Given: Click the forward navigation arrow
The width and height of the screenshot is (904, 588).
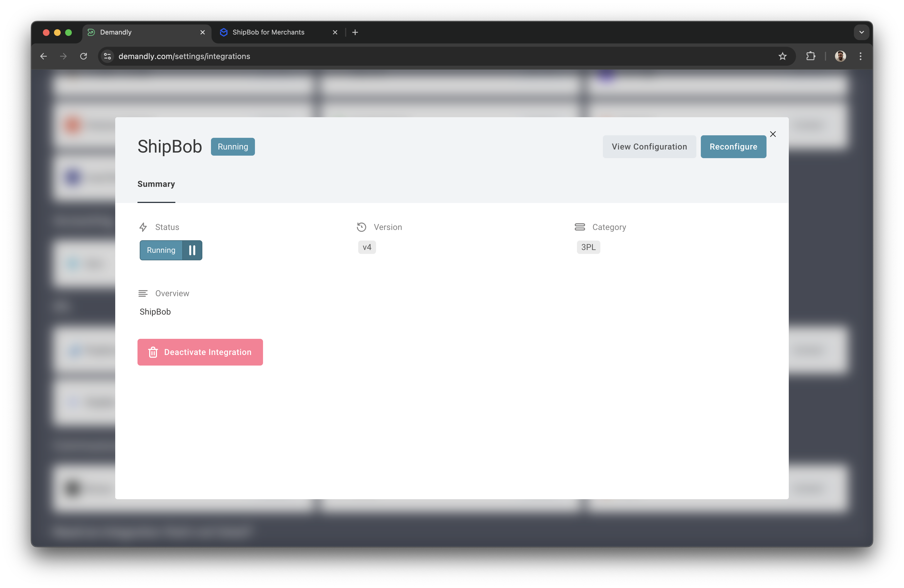Looking at the screenshot, I should (x=63, y=56).
